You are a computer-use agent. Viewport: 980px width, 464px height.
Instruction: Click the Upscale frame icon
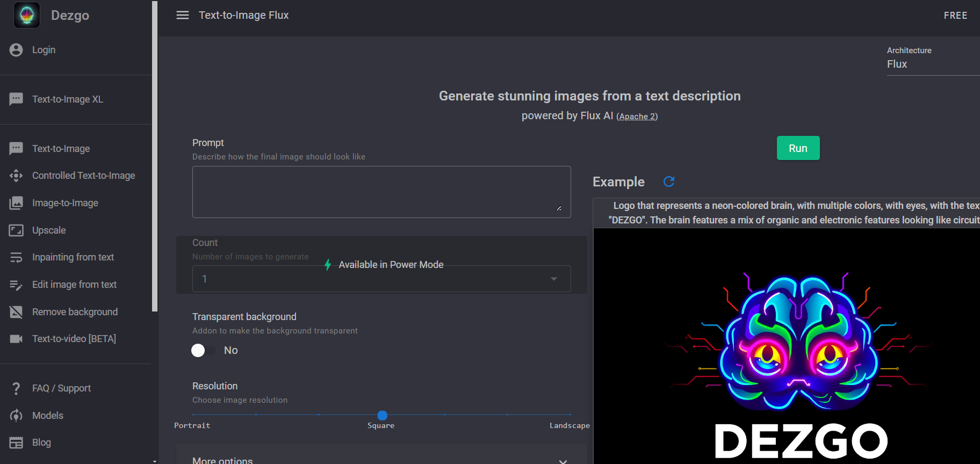coord(16,230)
